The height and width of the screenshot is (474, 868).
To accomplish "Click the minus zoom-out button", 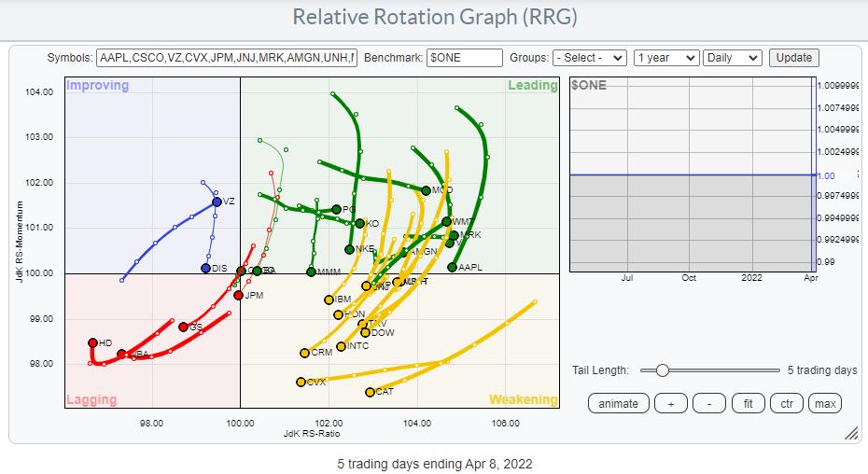I will point(709,403).
